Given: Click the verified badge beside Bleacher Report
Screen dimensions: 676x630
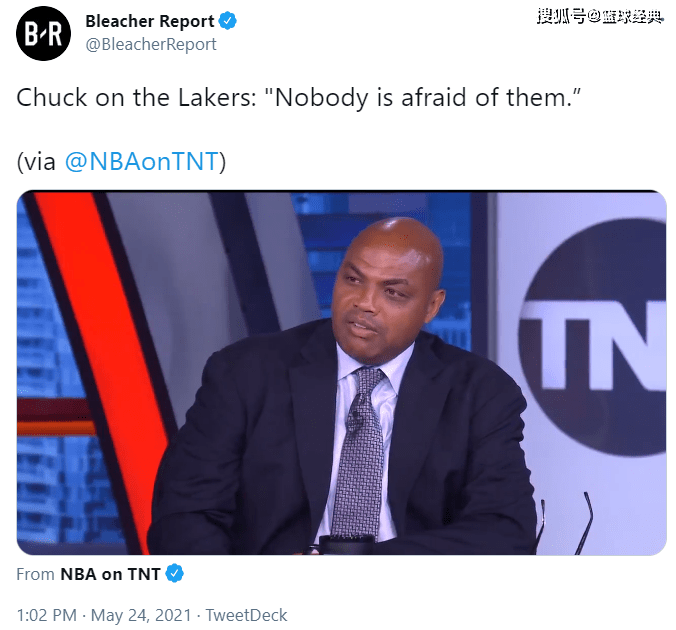Looking at the screenshot, I should (228, 21).
